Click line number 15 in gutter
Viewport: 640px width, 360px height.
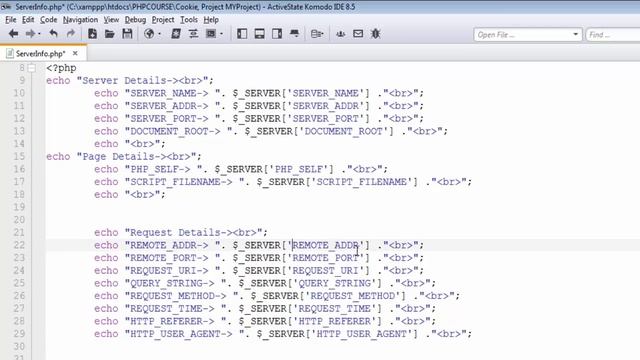coord(19,156)
